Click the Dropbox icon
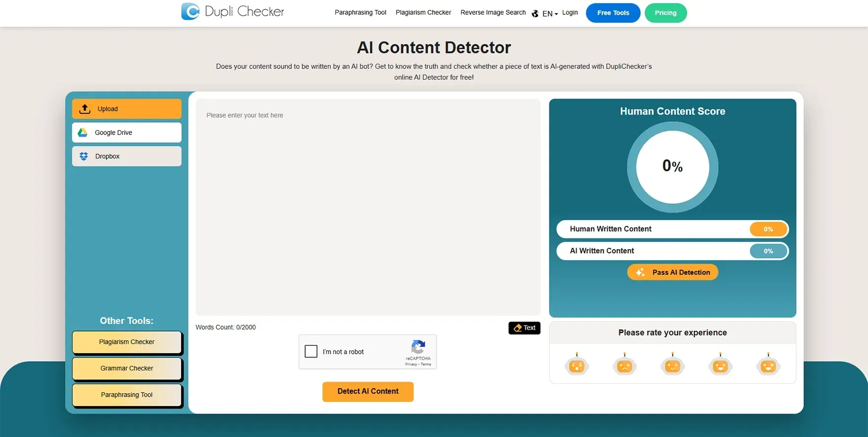 click(84, 156)
